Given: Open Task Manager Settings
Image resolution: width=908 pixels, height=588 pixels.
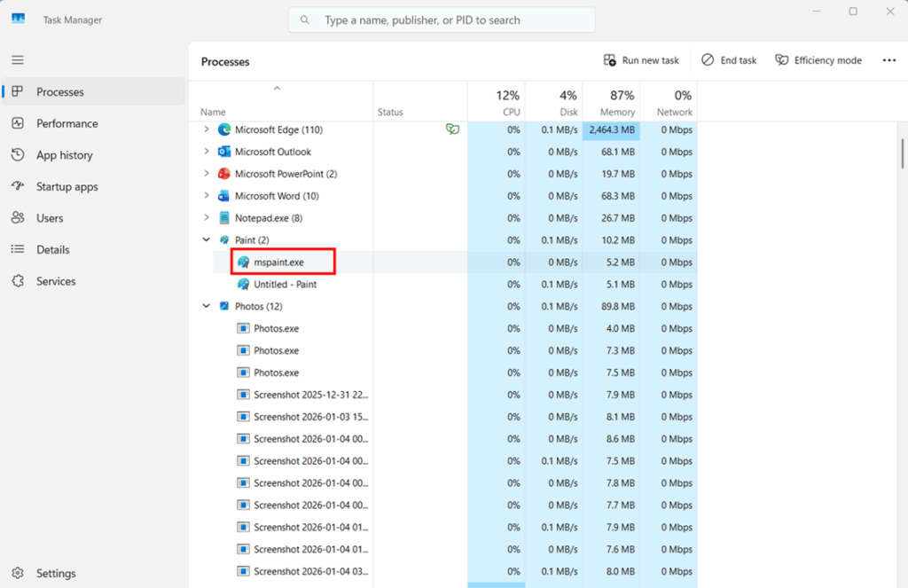Looking at the screenshot, I should (93, 573).
